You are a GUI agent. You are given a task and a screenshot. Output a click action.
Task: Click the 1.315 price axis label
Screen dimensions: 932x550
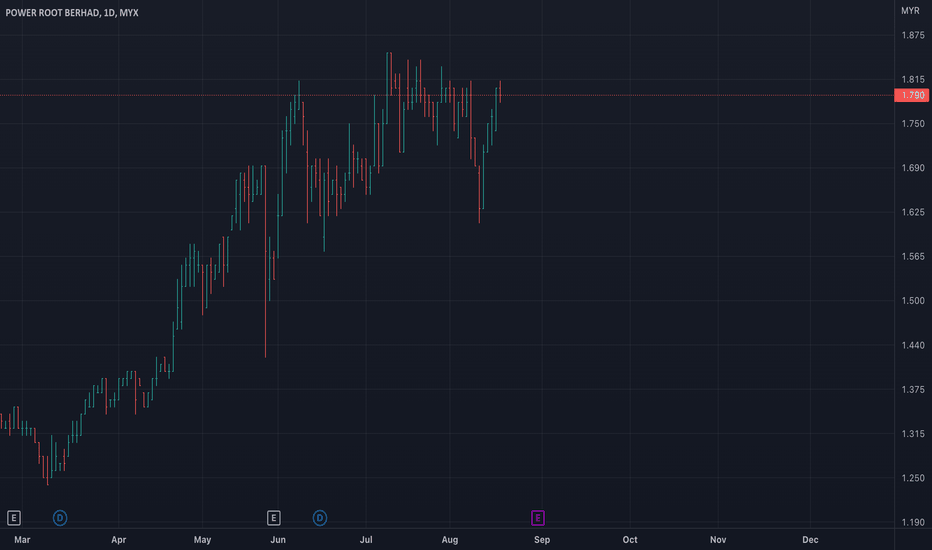click(x=913, y=434)
